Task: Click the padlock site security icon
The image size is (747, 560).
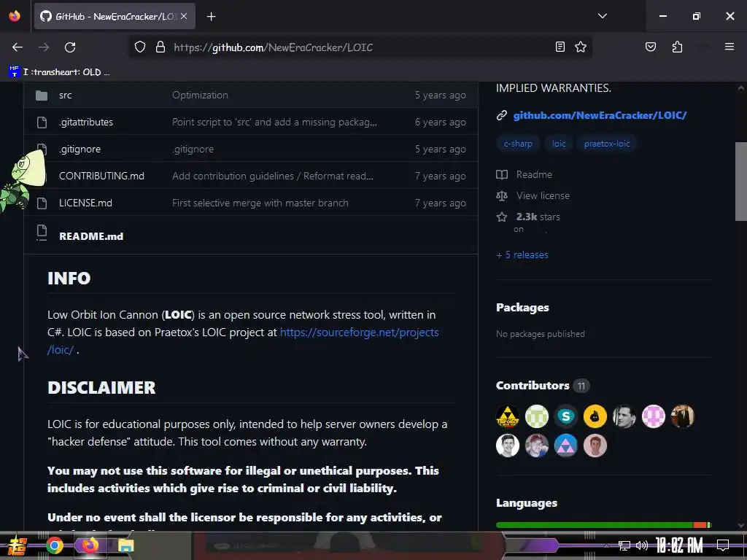Action: pyautogui.click(x=160, y=47)
